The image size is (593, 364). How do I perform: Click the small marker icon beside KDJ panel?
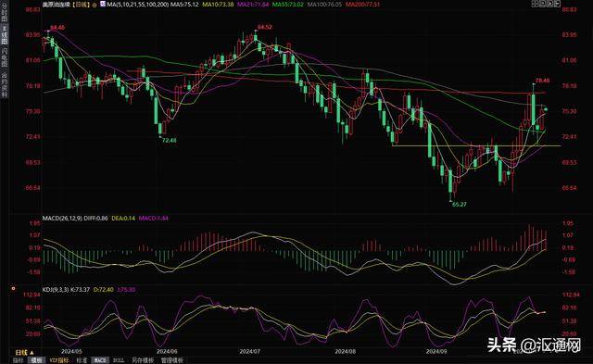coord(14,288)
